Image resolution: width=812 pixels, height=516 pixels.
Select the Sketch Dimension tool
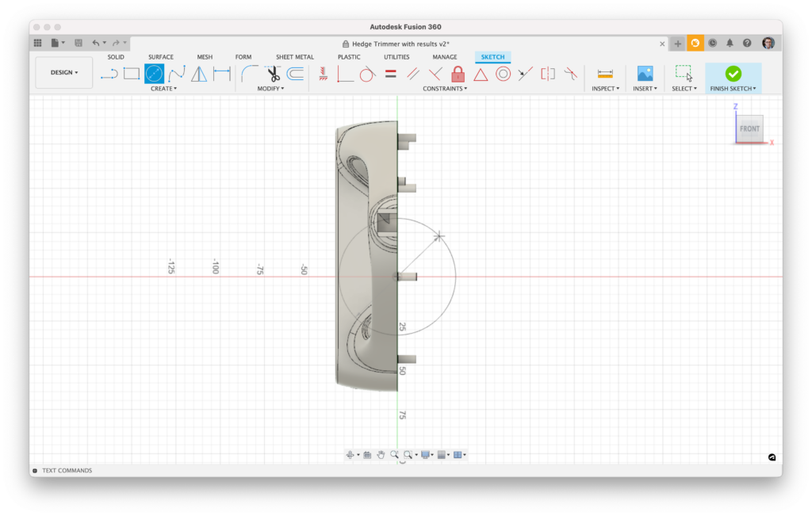(x=222, y=74)
